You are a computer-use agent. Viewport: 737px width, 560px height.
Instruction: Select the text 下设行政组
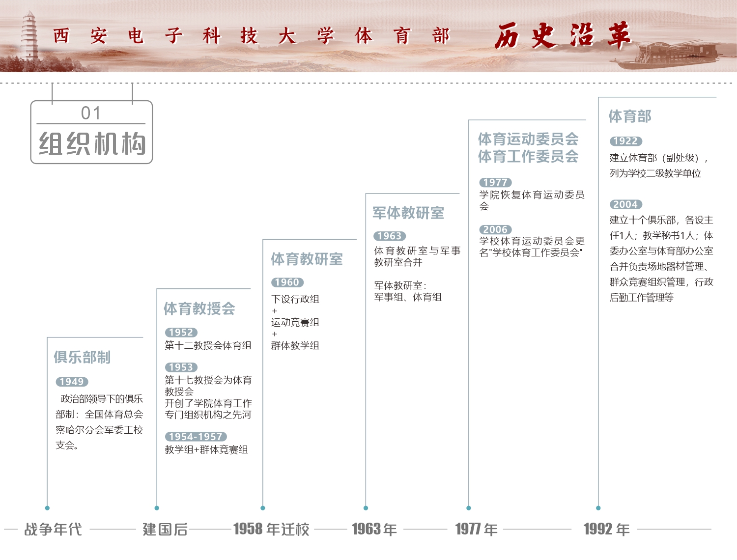tap(295, 299)
